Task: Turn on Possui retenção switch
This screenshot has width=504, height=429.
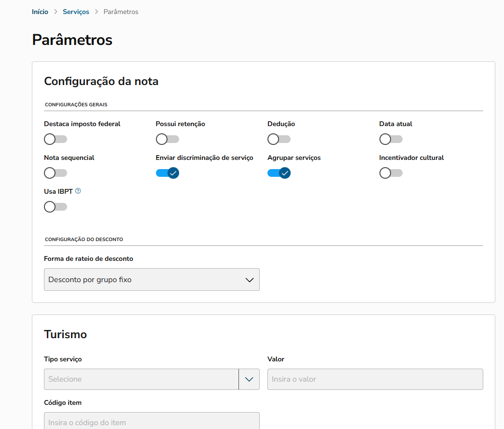Action: [167, 139]
